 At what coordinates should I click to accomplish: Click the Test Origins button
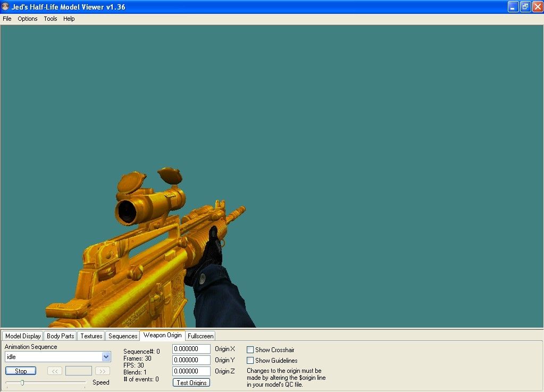click(x=191, y=382)
